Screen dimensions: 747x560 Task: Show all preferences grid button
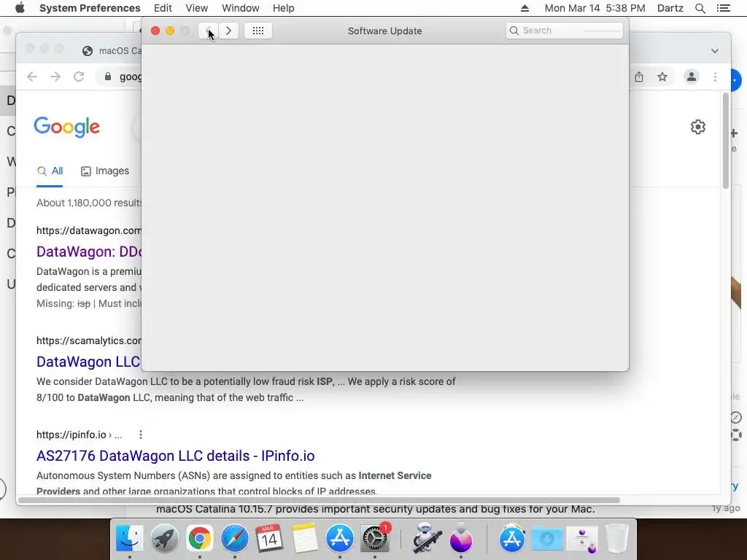point(258,31)
